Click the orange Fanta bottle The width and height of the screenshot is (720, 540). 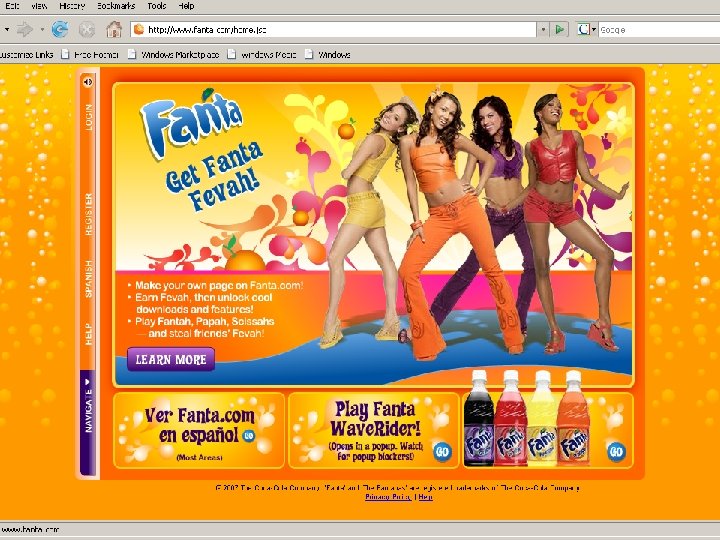(x=573, y=418)
